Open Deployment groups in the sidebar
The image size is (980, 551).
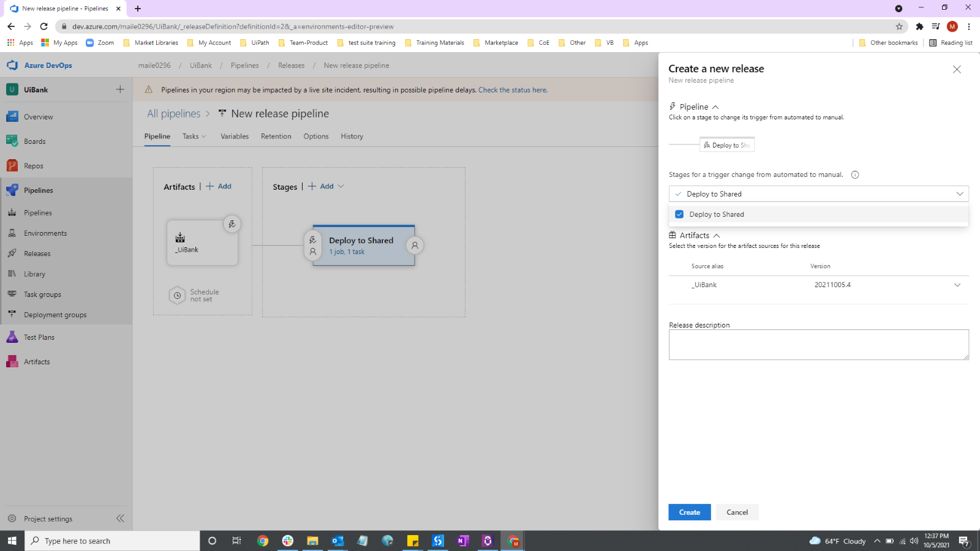(55, 315)
